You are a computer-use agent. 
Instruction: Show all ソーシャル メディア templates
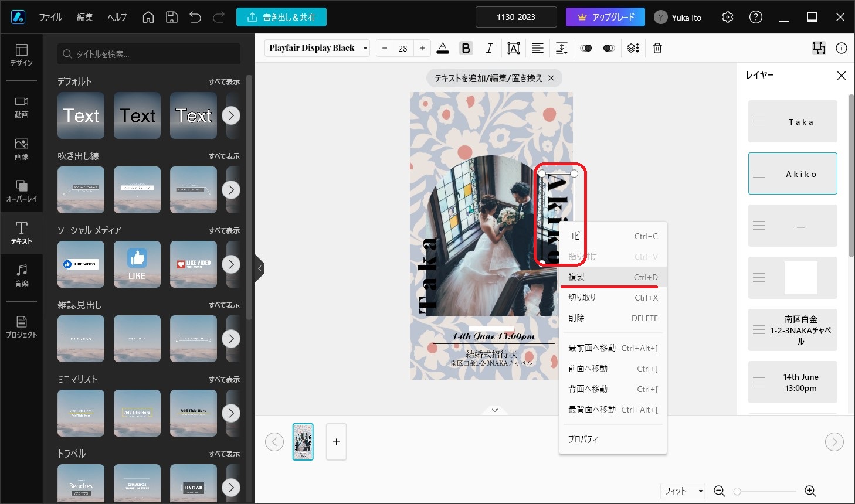(x=225, y=230)
